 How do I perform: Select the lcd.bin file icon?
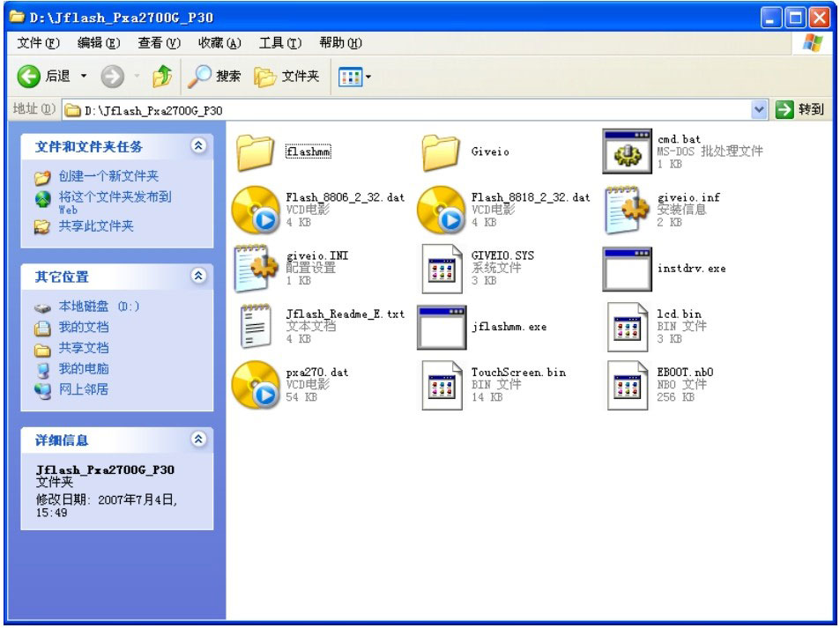pos(628,327)
